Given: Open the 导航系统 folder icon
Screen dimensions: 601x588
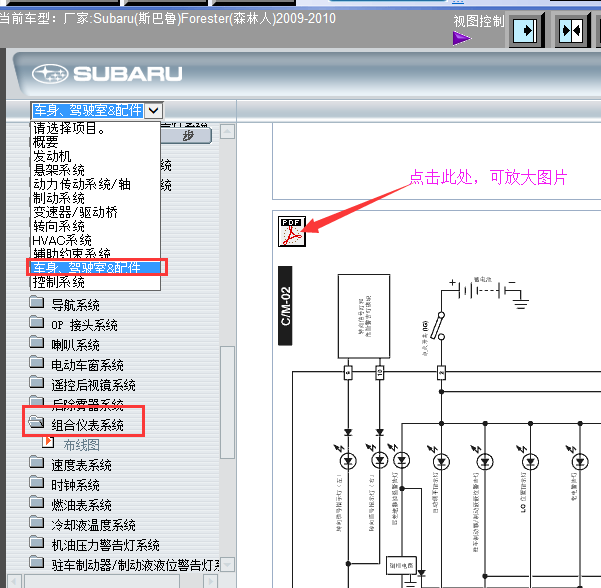Looking at the screenshot, I should 37,302.
